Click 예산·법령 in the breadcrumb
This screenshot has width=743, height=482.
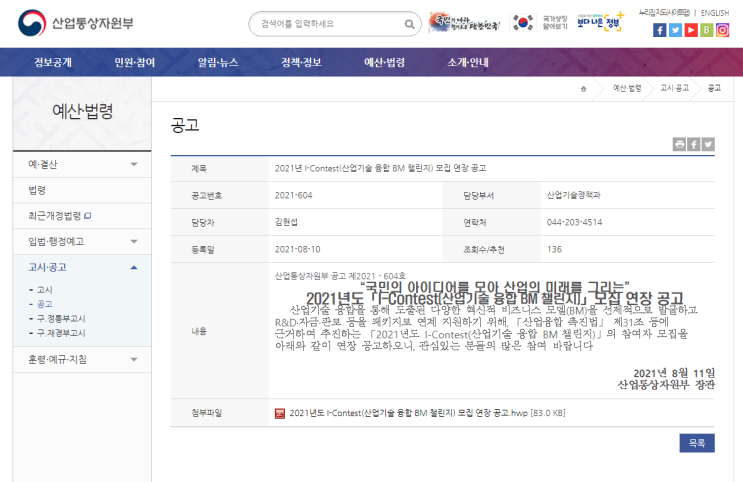point(627,88)
